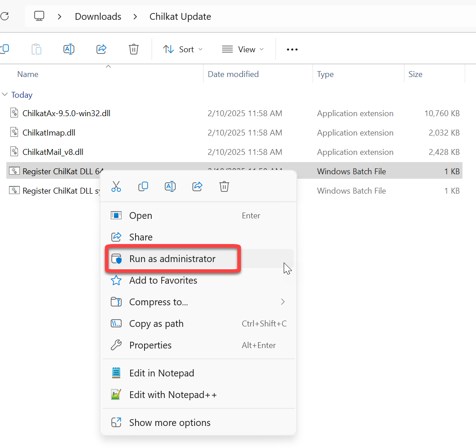The image size is (476, 448).
Task: Open the Sort dropdown
Action: pyautogui.click(x=182, y=50)
